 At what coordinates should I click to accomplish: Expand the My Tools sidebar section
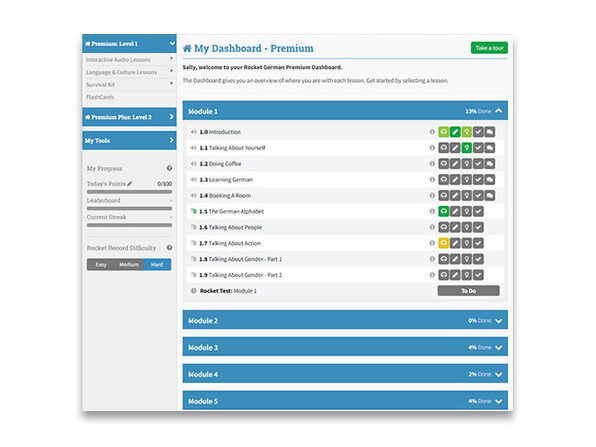tap(171, 140)
